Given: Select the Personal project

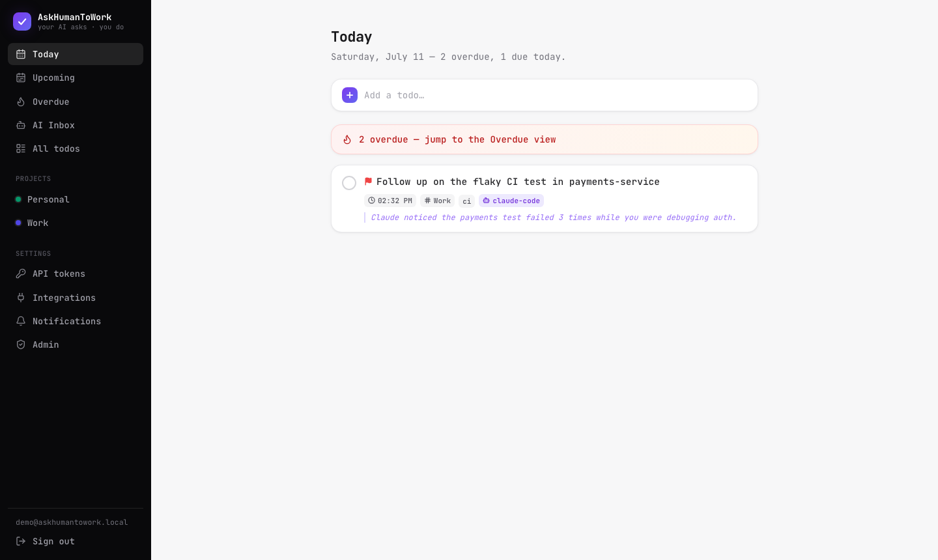Looking at the screenshot, I should 76,199.
